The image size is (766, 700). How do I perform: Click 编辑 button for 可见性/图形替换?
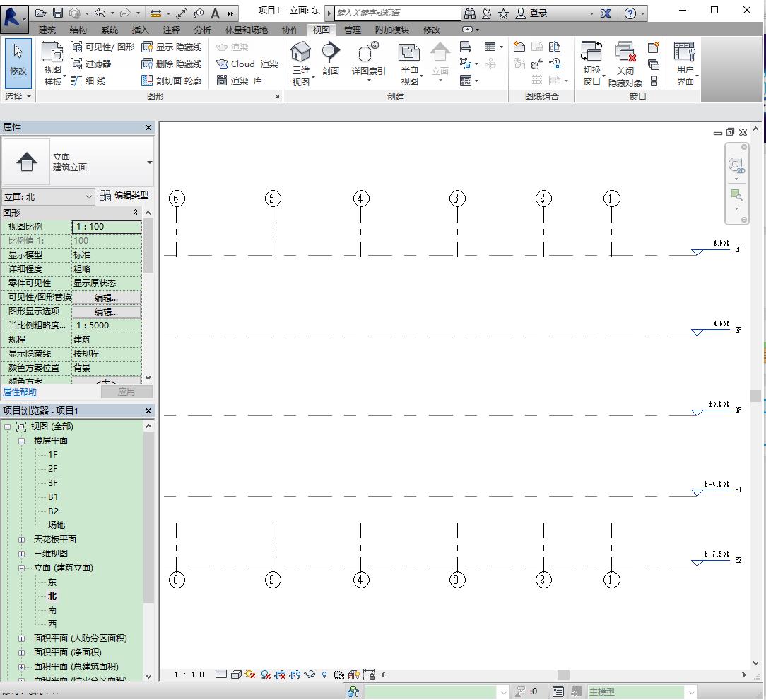point(107,297)
